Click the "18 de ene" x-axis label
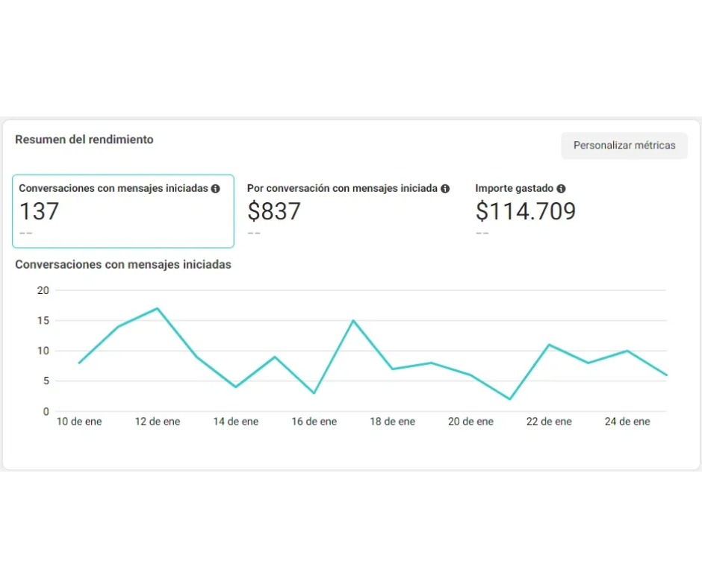The image size is (702, 588). click(x=392, y=422)
